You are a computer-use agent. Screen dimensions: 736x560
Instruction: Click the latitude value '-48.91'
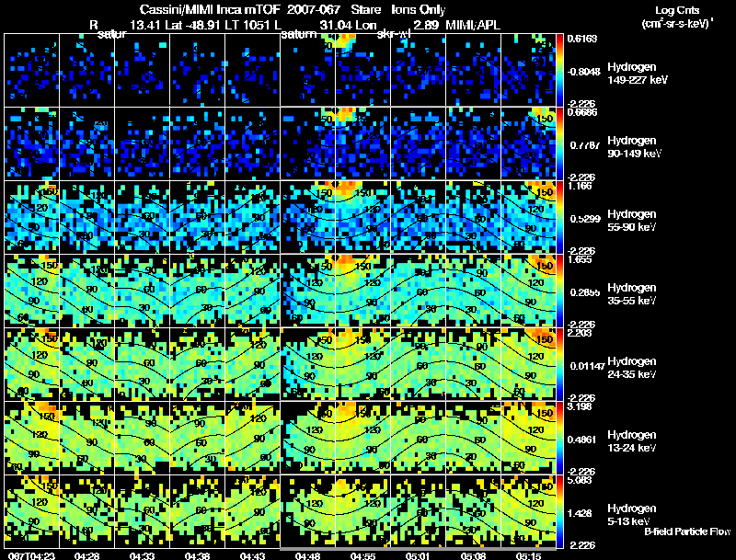click(203, 25)
